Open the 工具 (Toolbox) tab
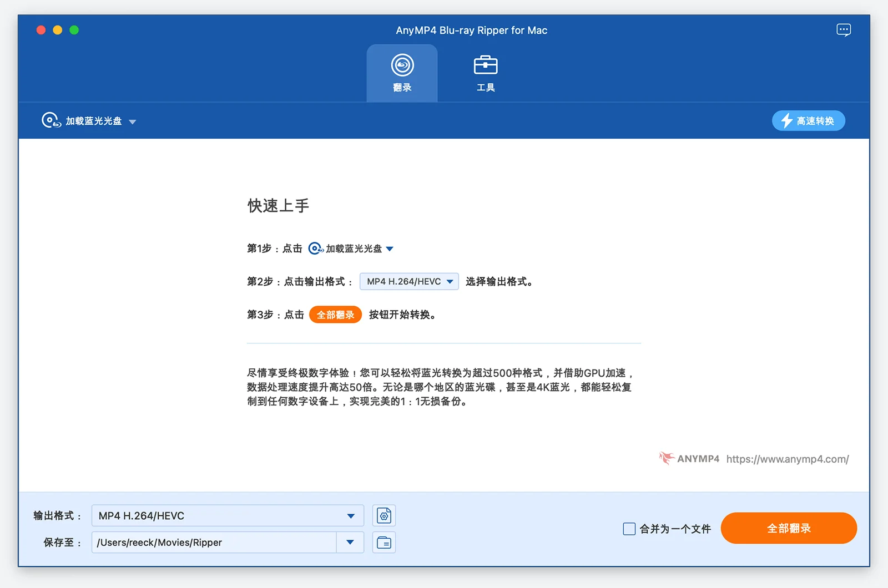 click(485, 73)
